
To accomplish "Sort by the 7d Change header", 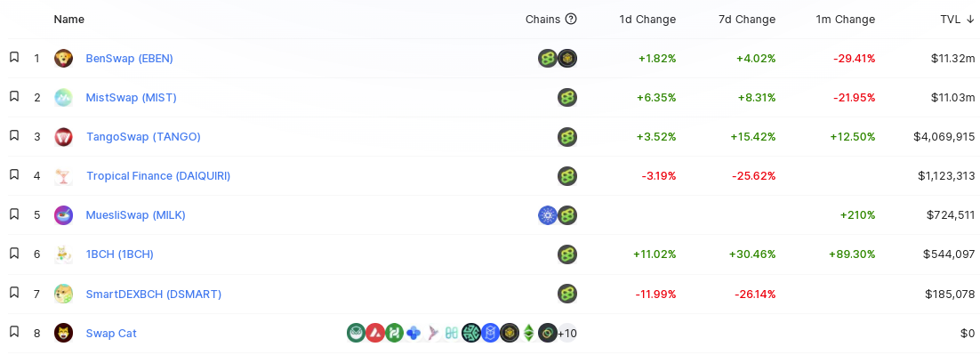I will (747, 20).
